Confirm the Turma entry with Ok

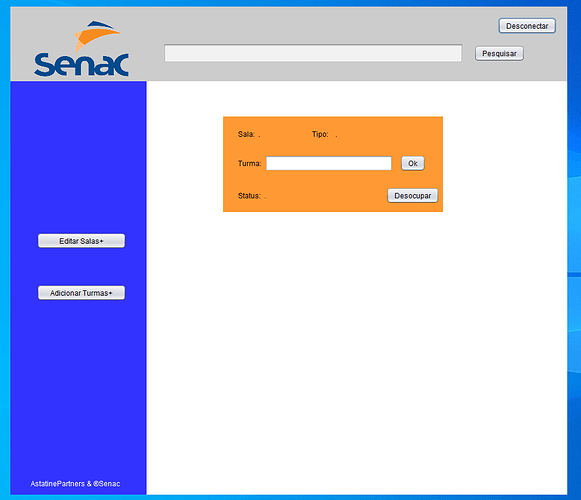coord(413,163)
